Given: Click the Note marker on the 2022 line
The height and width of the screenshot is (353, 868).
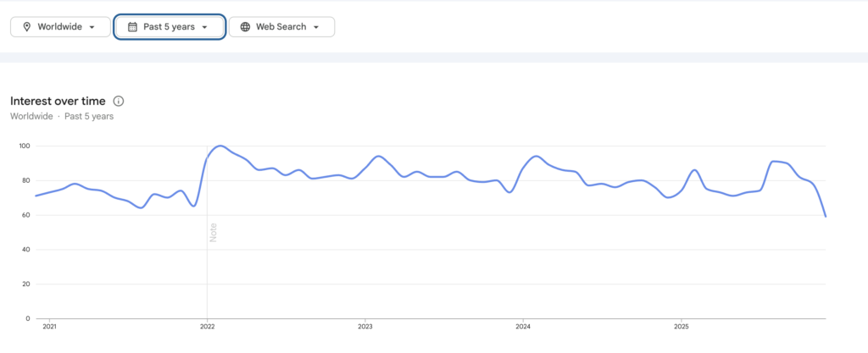Looking at the screenshot, I should 214,232.
